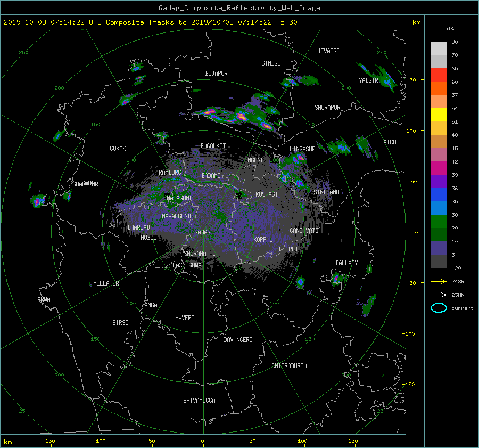
Task: Click the GOKAK city label
Action: tap(118, 148)
